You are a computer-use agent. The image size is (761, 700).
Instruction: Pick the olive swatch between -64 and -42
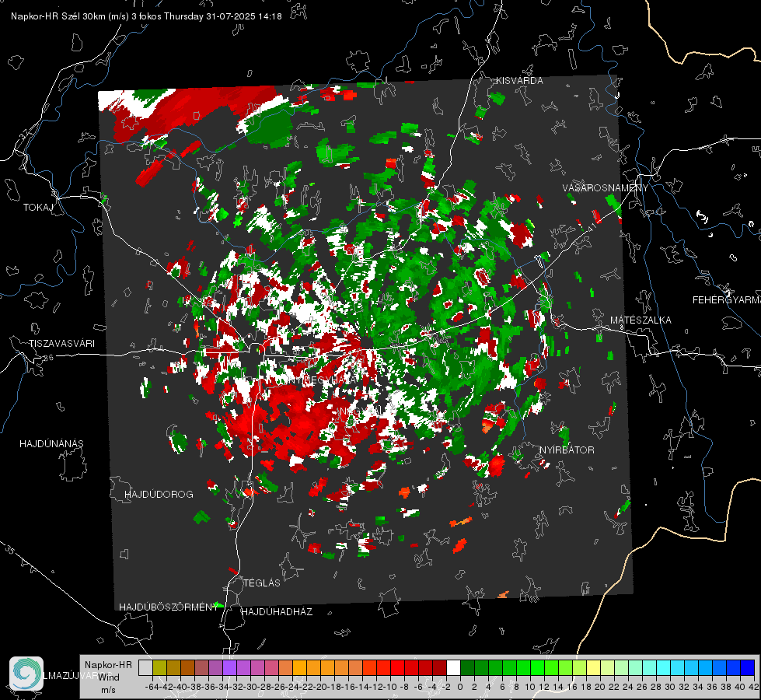click(159, 667)
